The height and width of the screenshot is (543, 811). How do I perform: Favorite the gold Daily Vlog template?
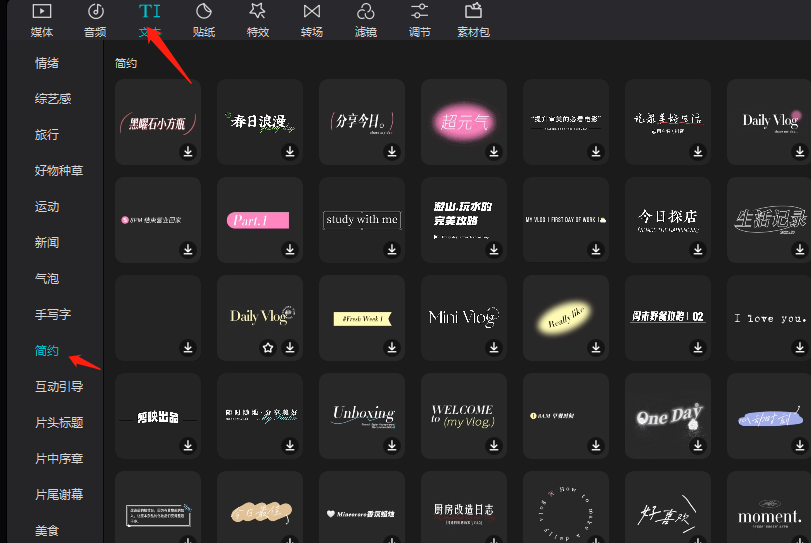coord(268,348)
